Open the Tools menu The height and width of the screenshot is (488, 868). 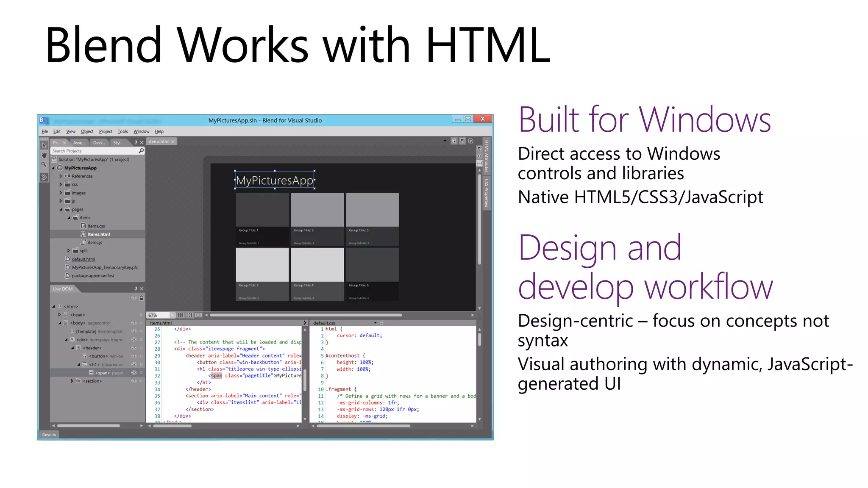pyautogui.click(x=123, y=131)
